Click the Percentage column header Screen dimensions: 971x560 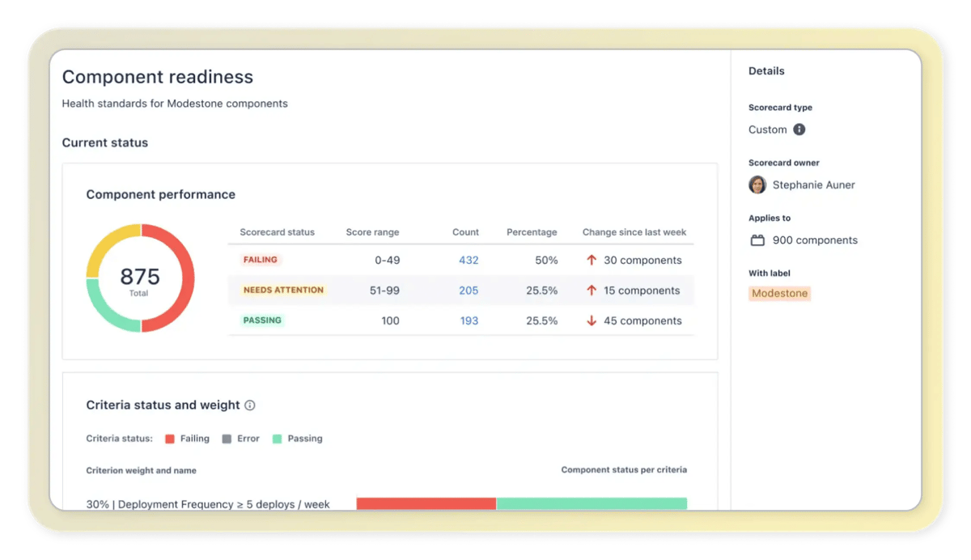[532, 232]
